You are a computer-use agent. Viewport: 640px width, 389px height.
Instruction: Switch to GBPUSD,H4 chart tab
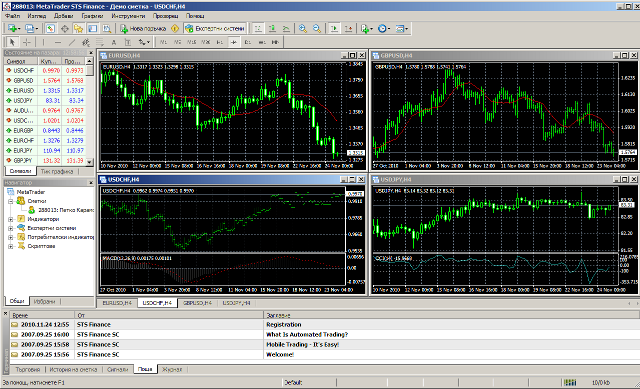point(198,303)
